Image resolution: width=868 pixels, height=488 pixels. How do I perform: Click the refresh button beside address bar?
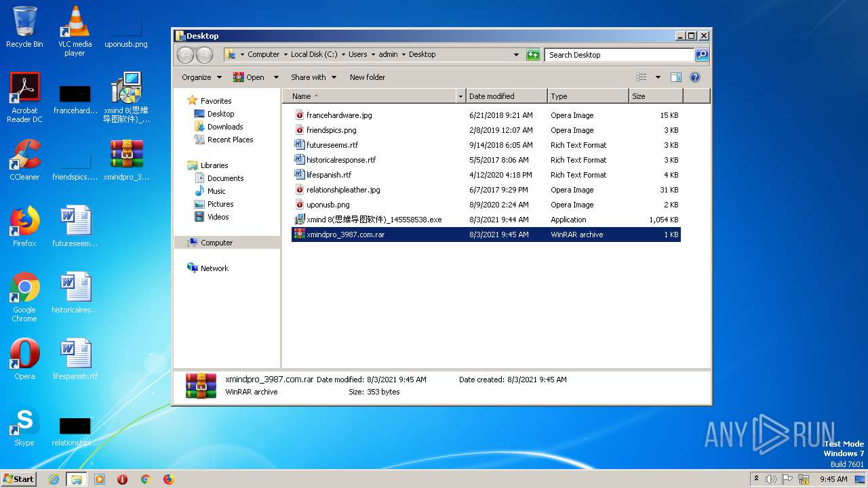[x=533, y=55]
